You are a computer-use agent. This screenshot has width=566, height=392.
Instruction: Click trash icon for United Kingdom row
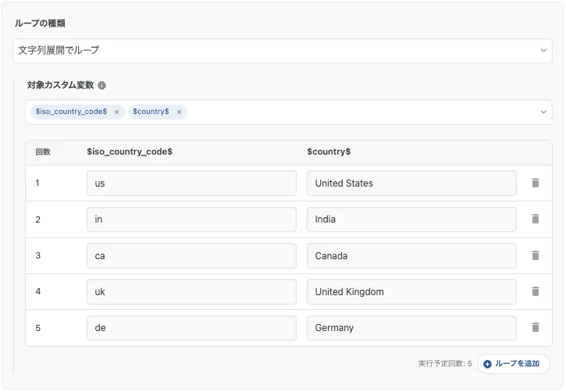point(536,291)
